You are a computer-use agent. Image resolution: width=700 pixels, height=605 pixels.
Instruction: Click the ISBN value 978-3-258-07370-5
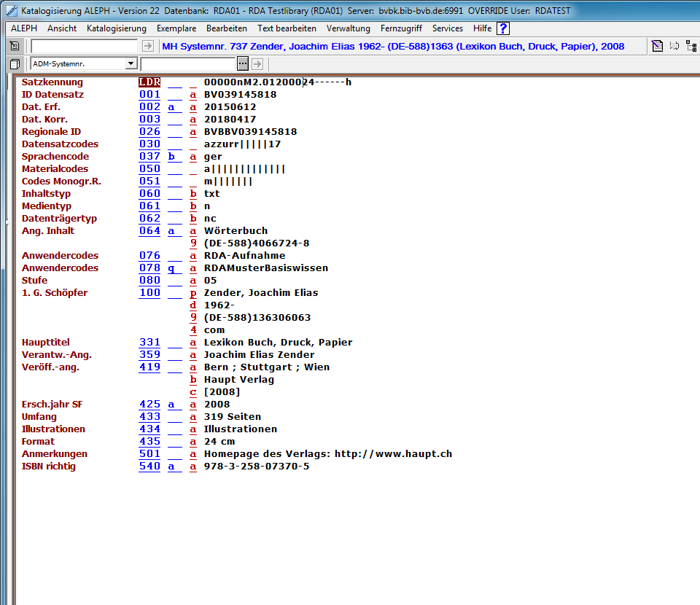[x=256, y=467]
